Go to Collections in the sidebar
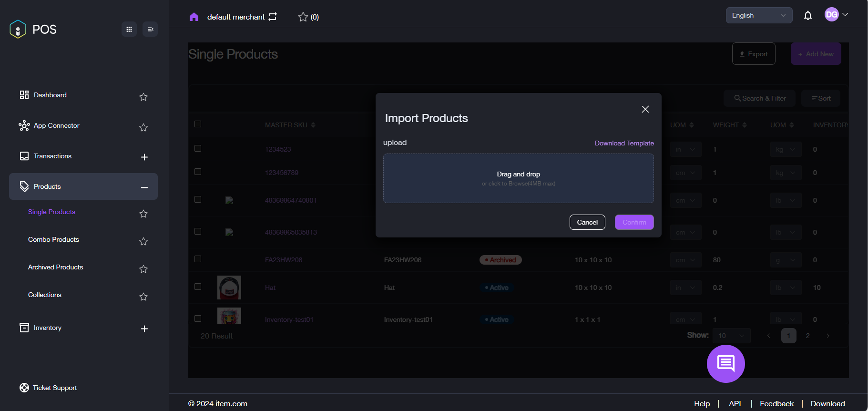This screenshot has height=411, width=868. [45, 295]
